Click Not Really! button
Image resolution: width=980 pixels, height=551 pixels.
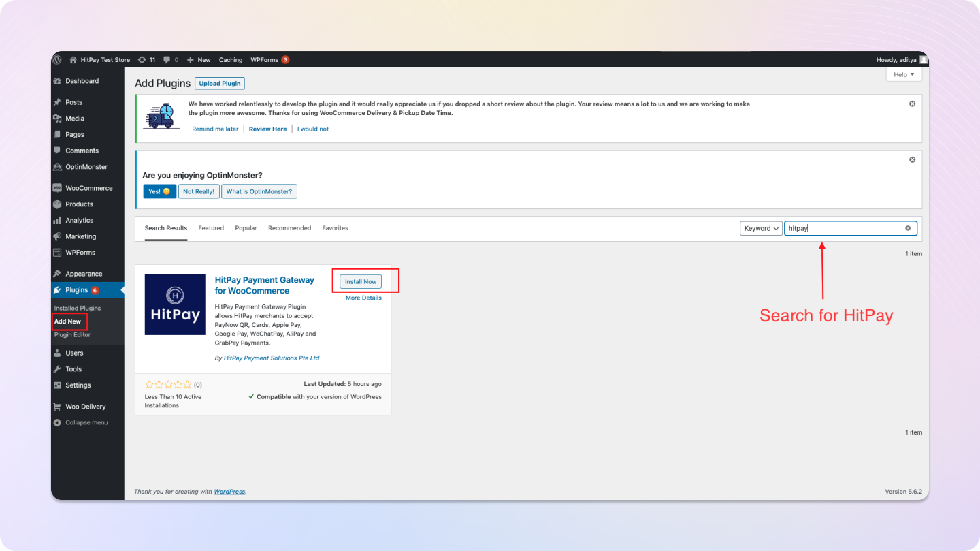click(x=199, y=191)
